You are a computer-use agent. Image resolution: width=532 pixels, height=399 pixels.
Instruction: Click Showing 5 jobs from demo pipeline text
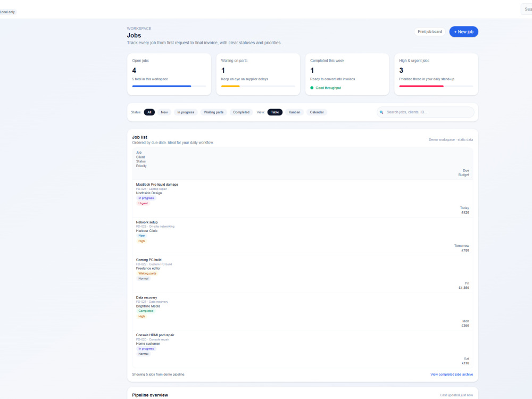pos(159,375)
